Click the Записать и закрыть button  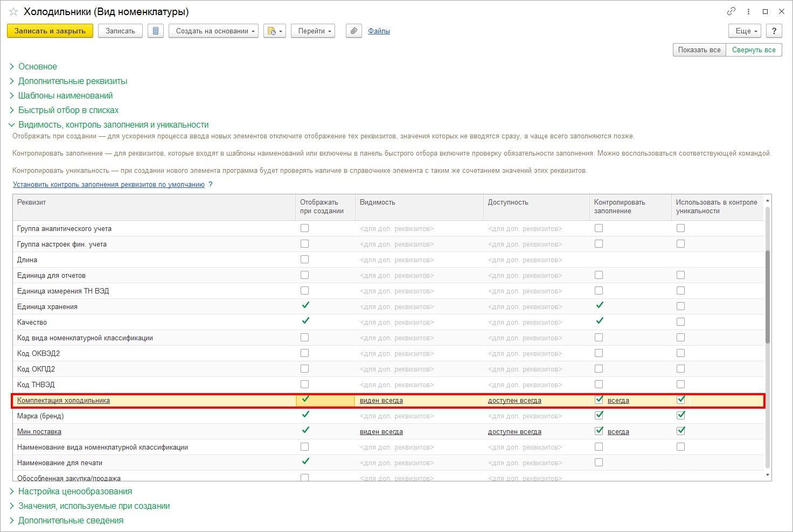(x=50, y=31)
